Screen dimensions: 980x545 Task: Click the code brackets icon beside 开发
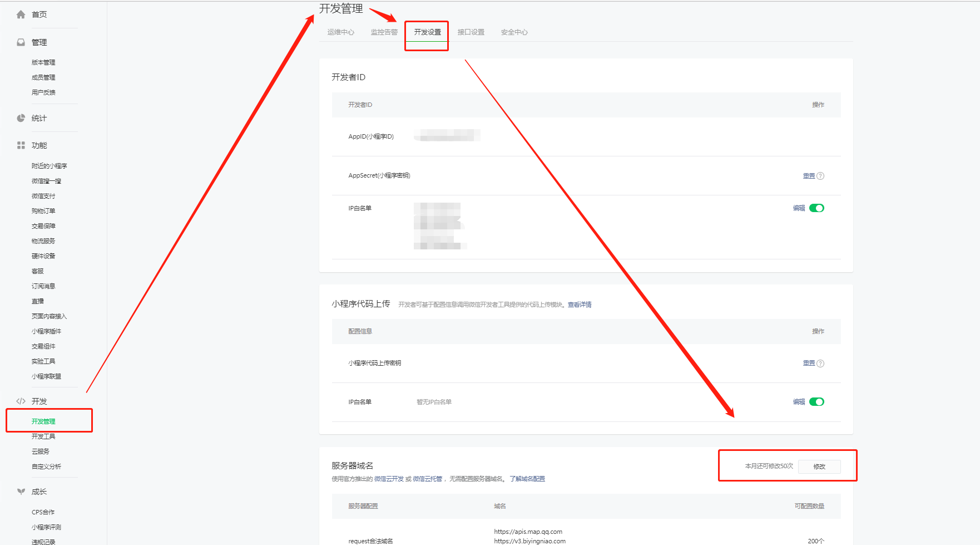(x=21, y=401)
